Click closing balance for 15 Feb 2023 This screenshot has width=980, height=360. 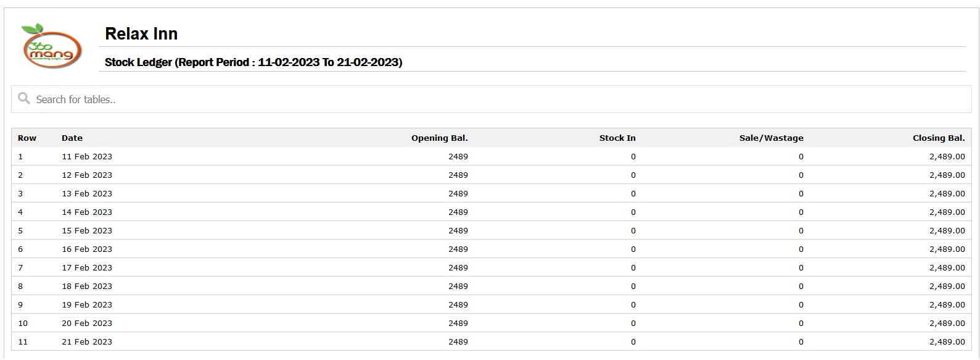pos(947,230)
